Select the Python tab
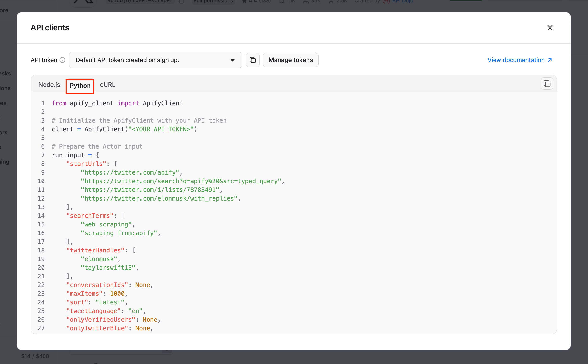Image resolution: width=588 pixels, height=364 pixels. [80, 86]
